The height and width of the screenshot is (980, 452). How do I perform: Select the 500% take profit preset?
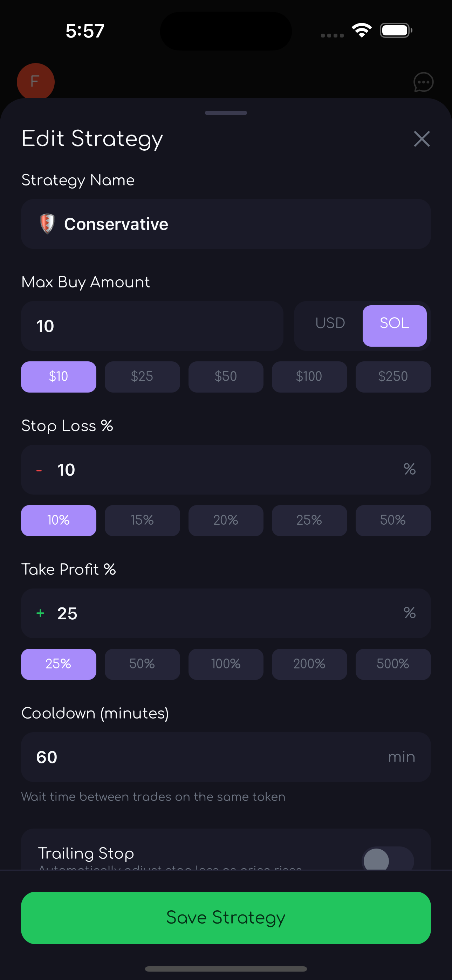tap(393, 664)
